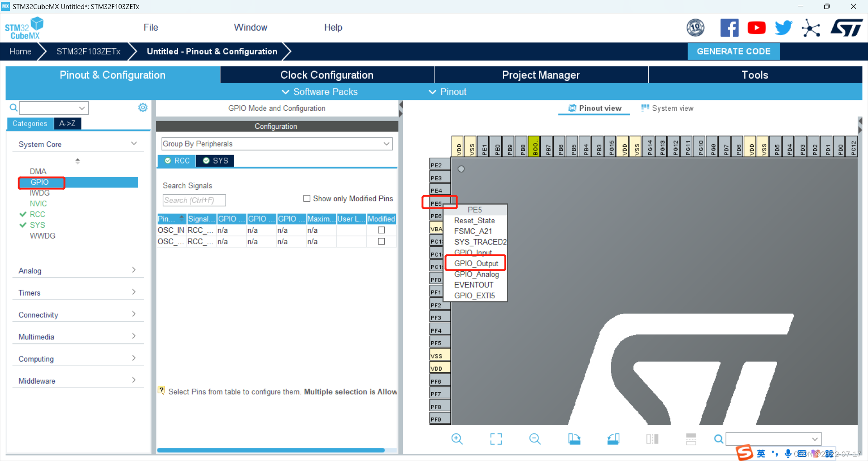868x461 pixels.
Task: Click the STM32CubeMX logo
Action: click(24, 28)
